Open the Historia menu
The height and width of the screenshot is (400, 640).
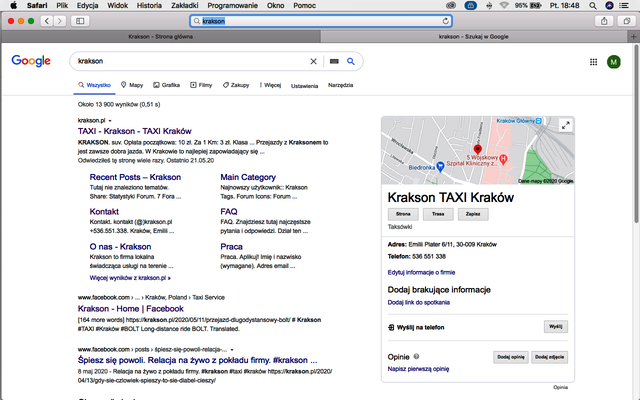click(149, 5)
